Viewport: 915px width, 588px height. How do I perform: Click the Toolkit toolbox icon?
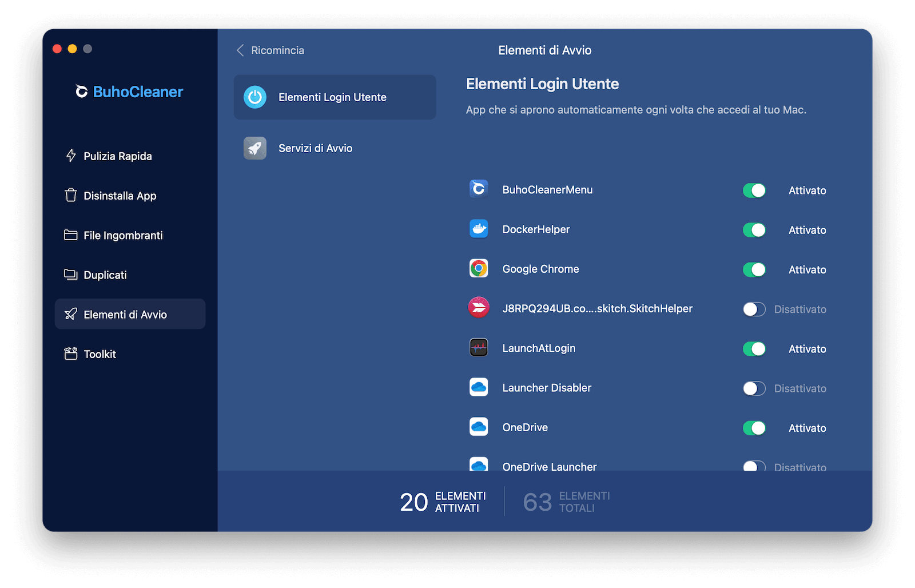pos(71,354)
